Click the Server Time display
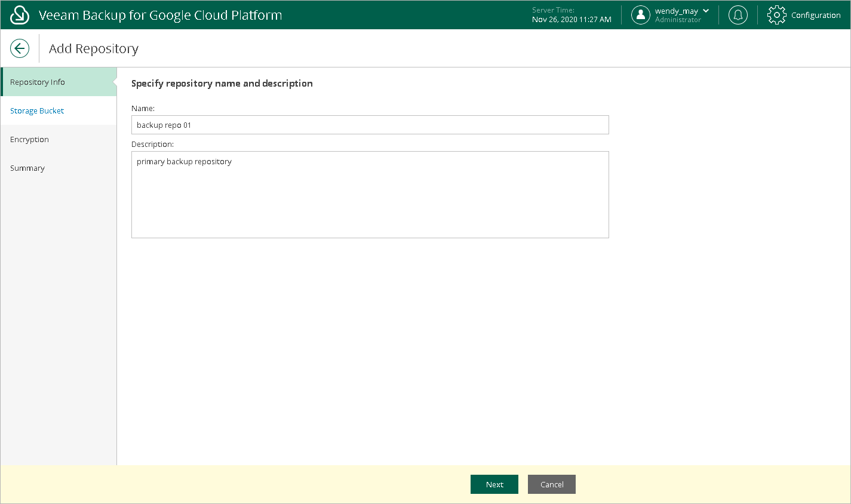This screenshot has width=851, height=504. tap(572, 15)
